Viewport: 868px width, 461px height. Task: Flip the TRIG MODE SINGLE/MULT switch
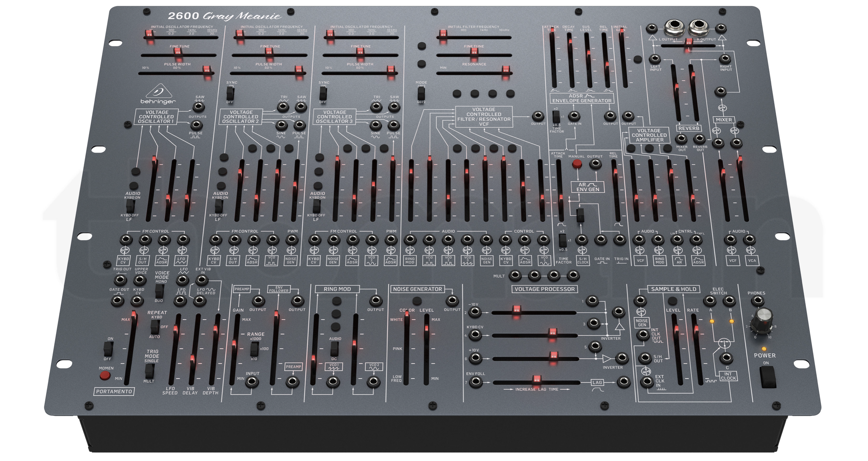149,371
